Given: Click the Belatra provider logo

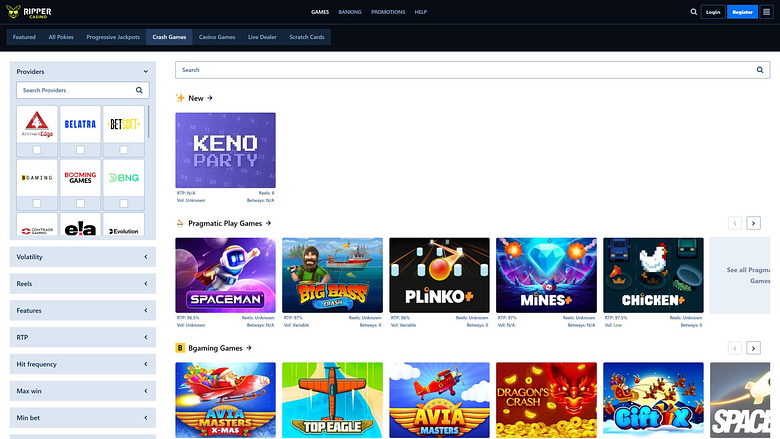Looking at the screenshot, I should click(80, 124).
